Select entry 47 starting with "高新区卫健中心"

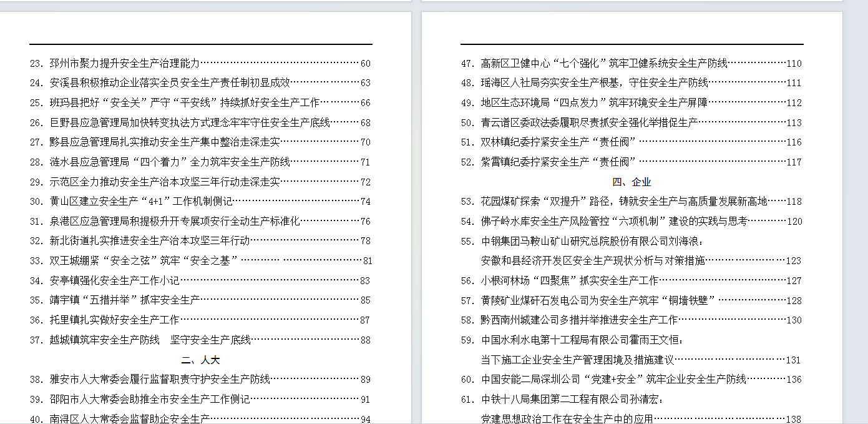pos(631,63)
